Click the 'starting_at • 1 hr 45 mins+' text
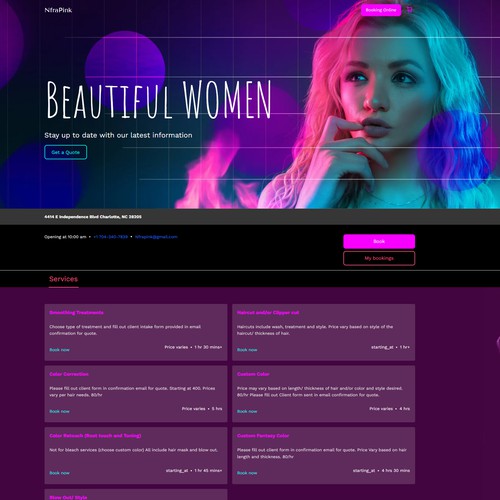500x500 pixels. click(x=194, y=471)
